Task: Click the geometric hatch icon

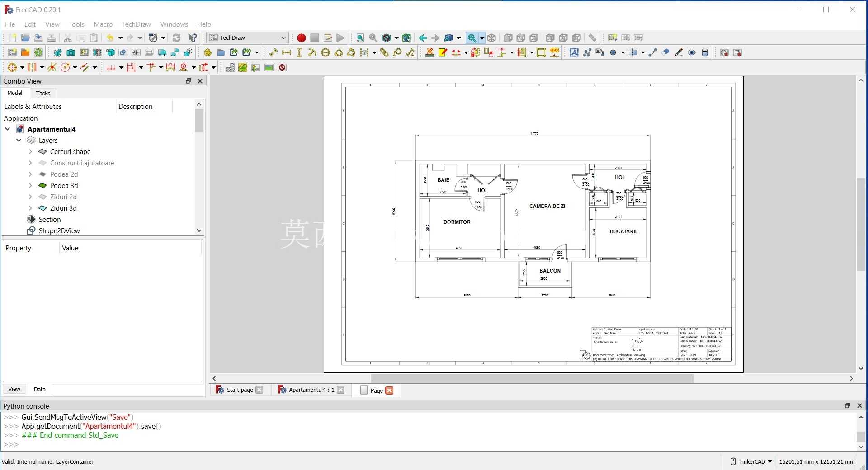Action: click(243, 67)
